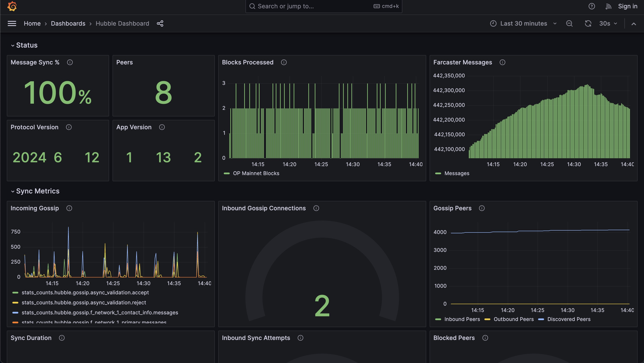The image size is (644, 363).
Task: Collapse the Status row section
Action: click(24, 45)
